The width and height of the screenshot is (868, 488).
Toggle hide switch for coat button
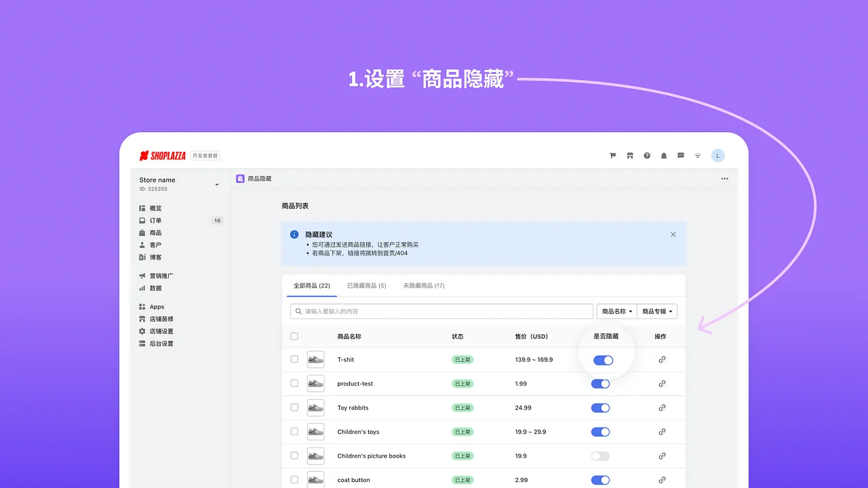pos(601,480)
